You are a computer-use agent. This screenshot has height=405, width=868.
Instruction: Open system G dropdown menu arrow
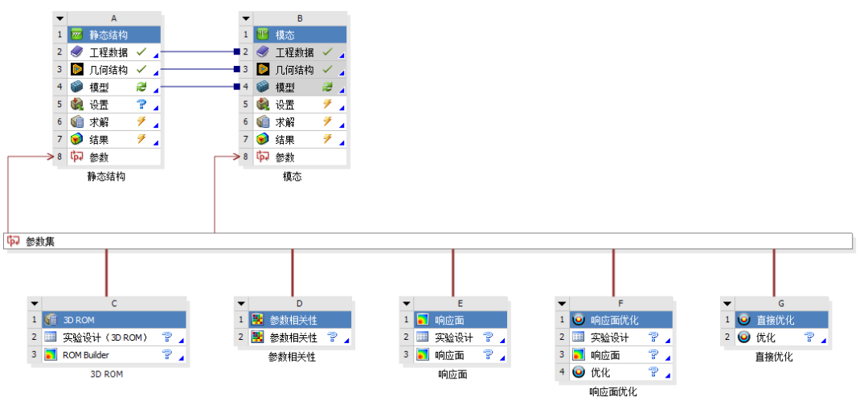[x=728, y=303]
